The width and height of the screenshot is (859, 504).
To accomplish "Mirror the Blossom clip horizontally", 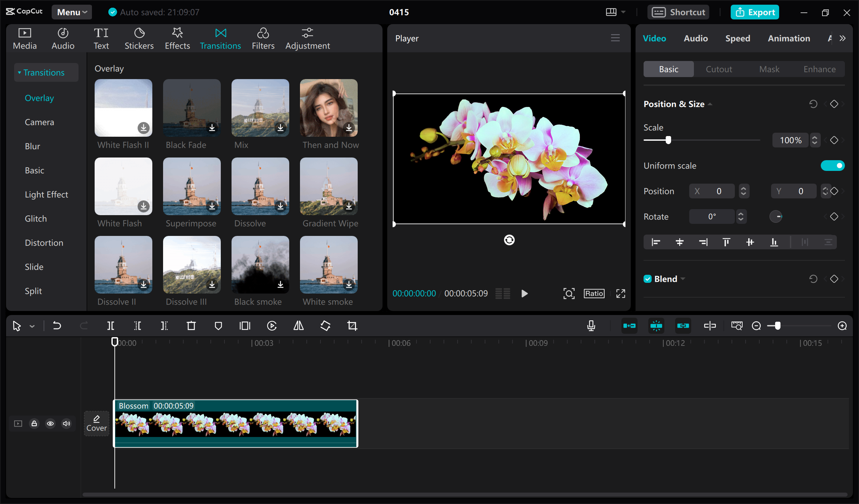I will (x=298, y=326).
